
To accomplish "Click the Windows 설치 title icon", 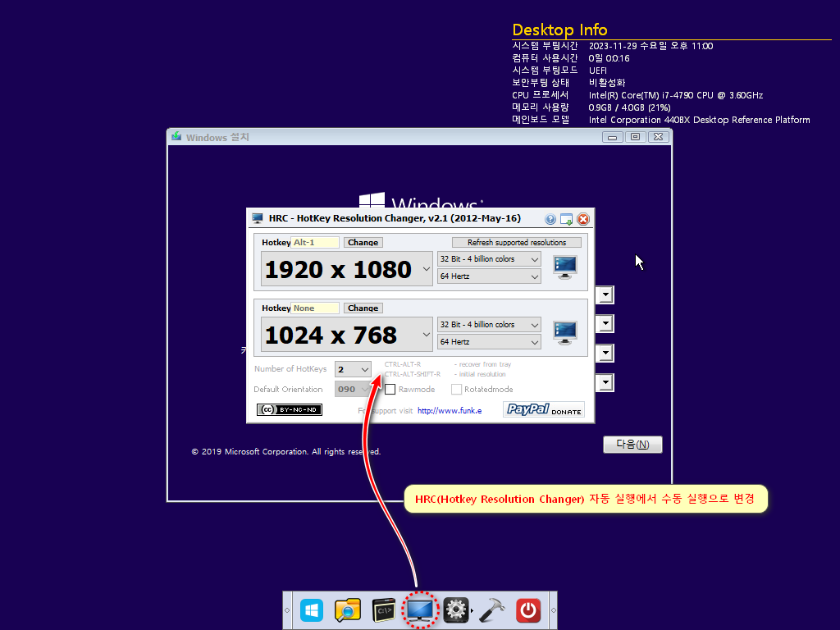I will [x=176, y=137].
